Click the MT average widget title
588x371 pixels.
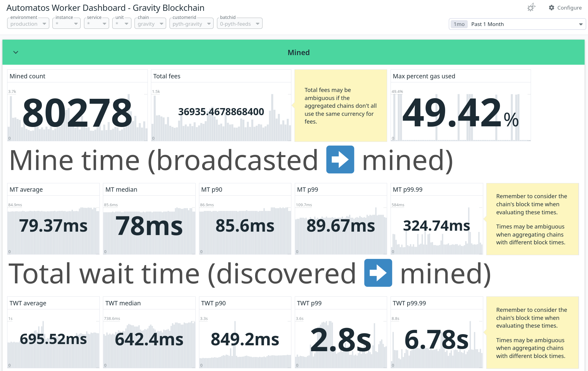[x=26, y=190]
